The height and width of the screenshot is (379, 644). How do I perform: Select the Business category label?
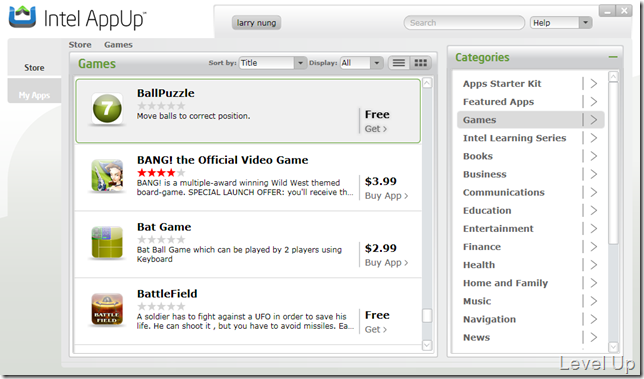coord(485,174)
